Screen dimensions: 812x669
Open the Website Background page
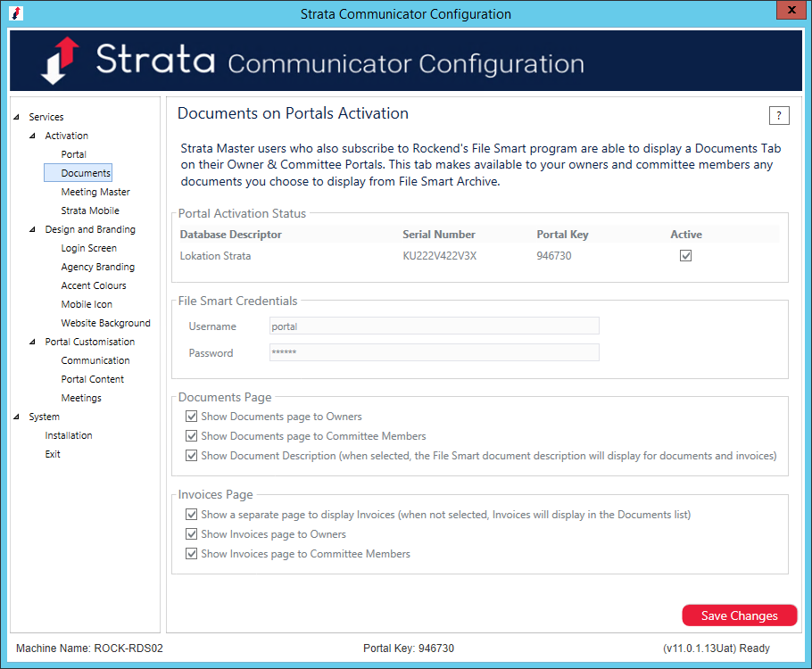(x=105, y=323)
